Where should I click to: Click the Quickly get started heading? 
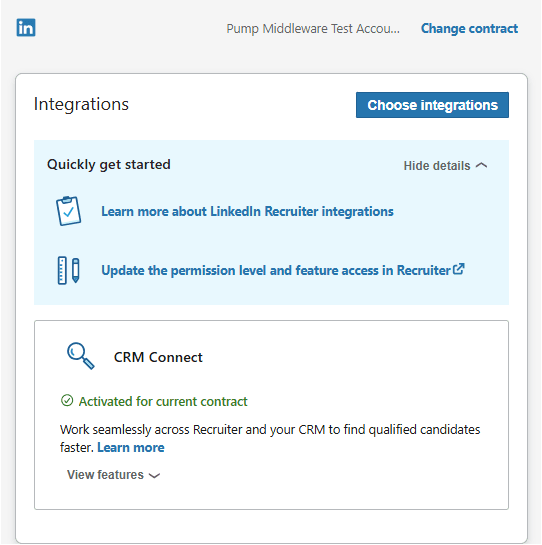(x=109, y=164)
